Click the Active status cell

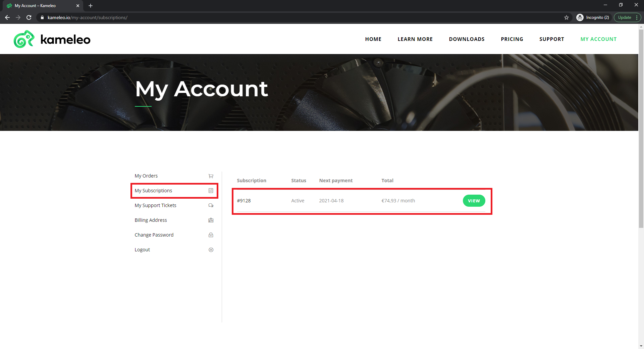pyautogui.click(x=298, y=201)
